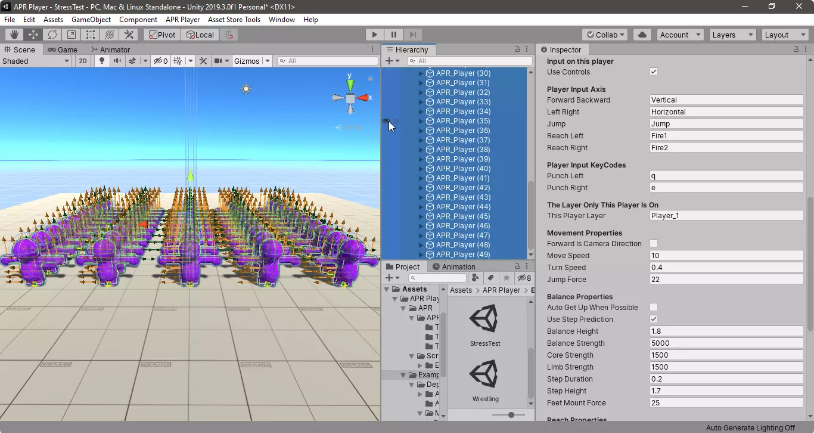This screenshot has width=814, height=433.
Task: Toggle scene audio speaker icon
Action: 117,61
